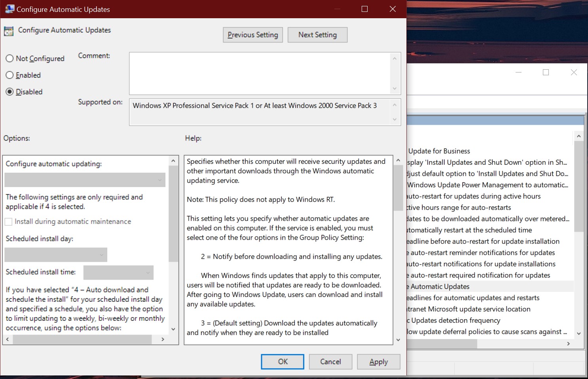Click Supported on box scroll up arrow
588x379 pixels.
395,105
